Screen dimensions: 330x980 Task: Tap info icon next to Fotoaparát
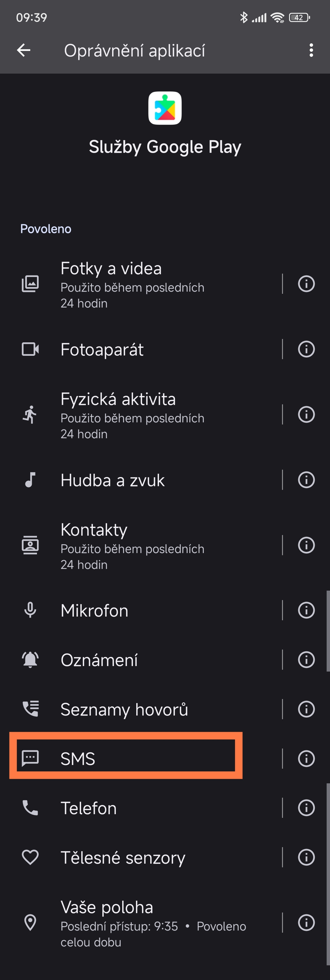(306, 349)
